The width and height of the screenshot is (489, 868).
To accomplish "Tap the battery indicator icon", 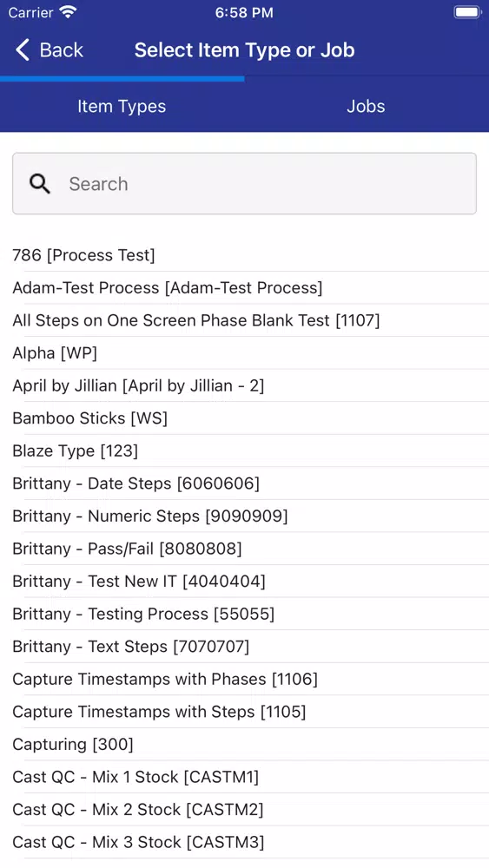I will (467, 12).
